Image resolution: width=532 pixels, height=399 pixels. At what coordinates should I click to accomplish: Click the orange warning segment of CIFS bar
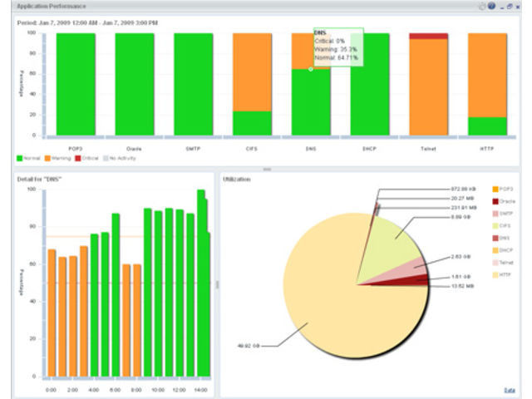coord(252,71)
